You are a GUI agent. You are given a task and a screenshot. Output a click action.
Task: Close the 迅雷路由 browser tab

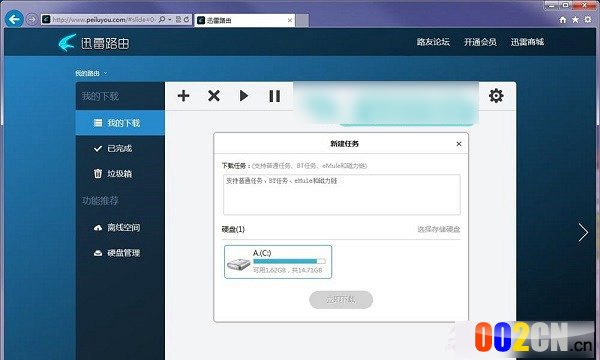pos(290,20)
